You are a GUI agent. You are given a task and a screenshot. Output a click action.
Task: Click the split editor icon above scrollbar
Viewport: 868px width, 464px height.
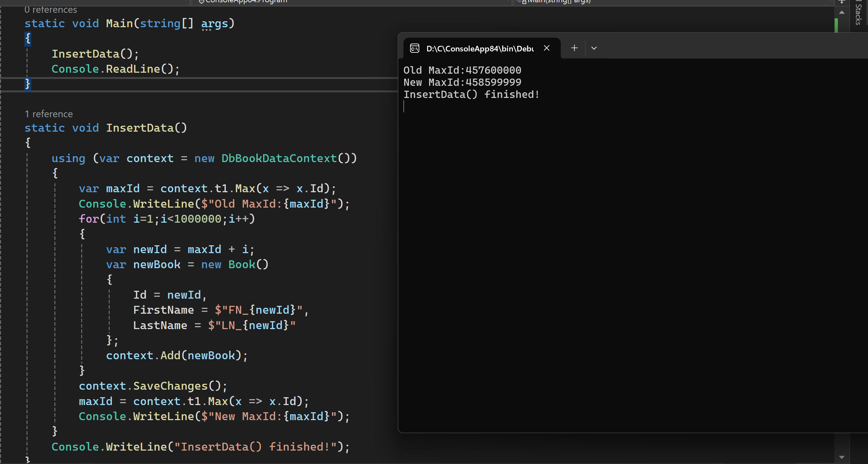coord(841,2)
